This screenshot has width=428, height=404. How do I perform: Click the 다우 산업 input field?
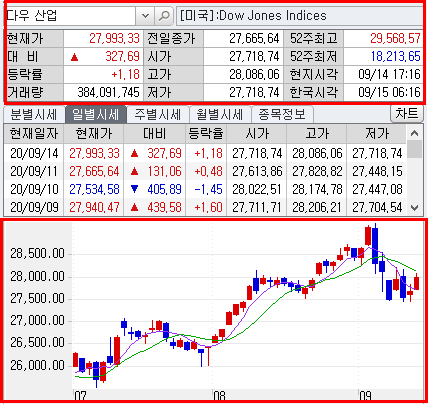[71, 15]
